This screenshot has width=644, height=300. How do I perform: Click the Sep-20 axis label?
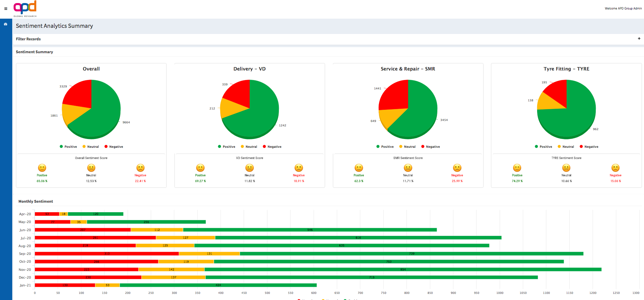click(25, 254)
